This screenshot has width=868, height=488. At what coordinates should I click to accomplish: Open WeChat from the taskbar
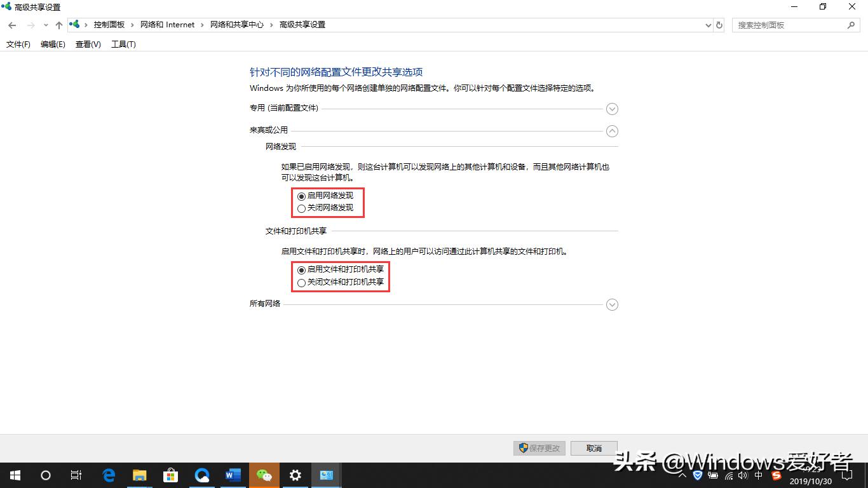coord(264,475)
